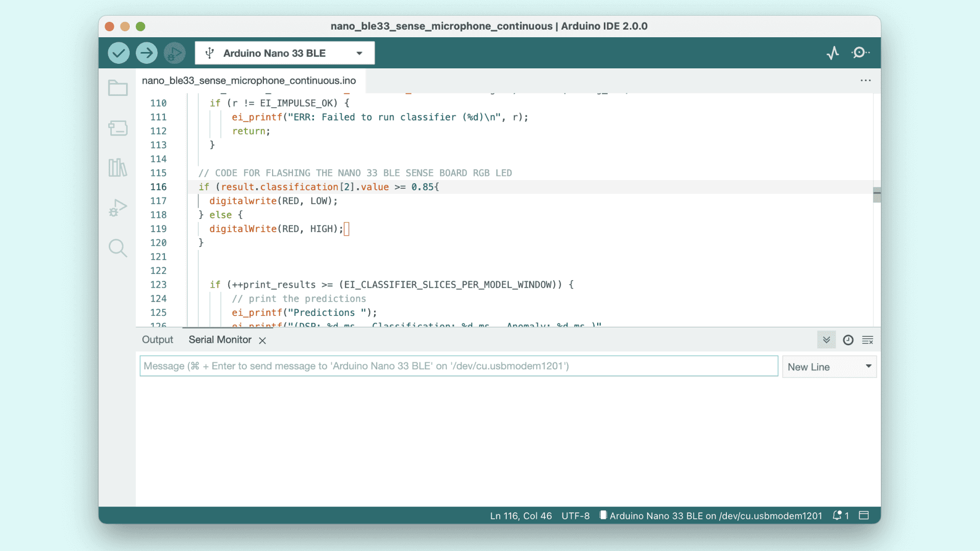Open the Boards Manager sidebar icon
The width and height of the screenshot is (980, 551).
tap(118, 128)
